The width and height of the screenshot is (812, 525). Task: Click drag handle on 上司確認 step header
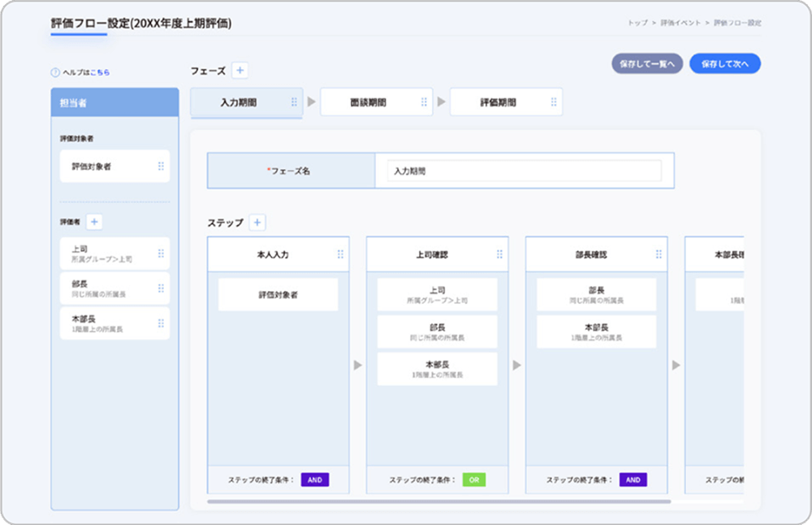(x=499, y=254)
